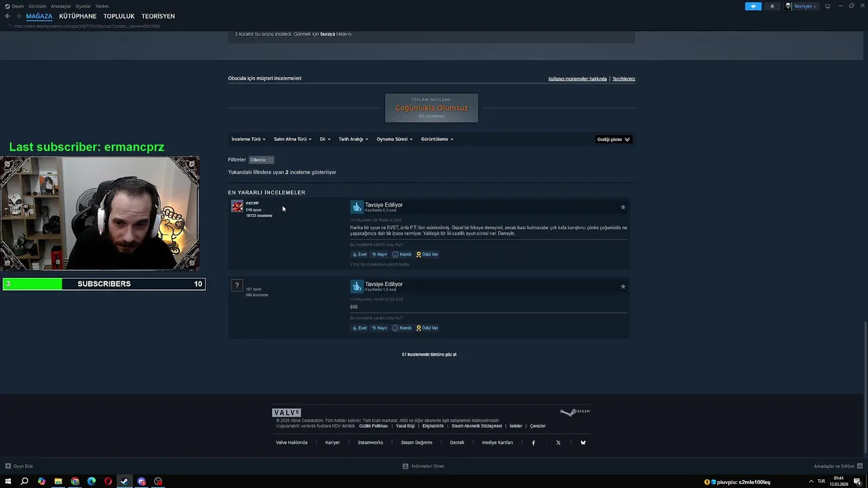Open the question-mark avatar of the second reviewer

click(237, 285)
